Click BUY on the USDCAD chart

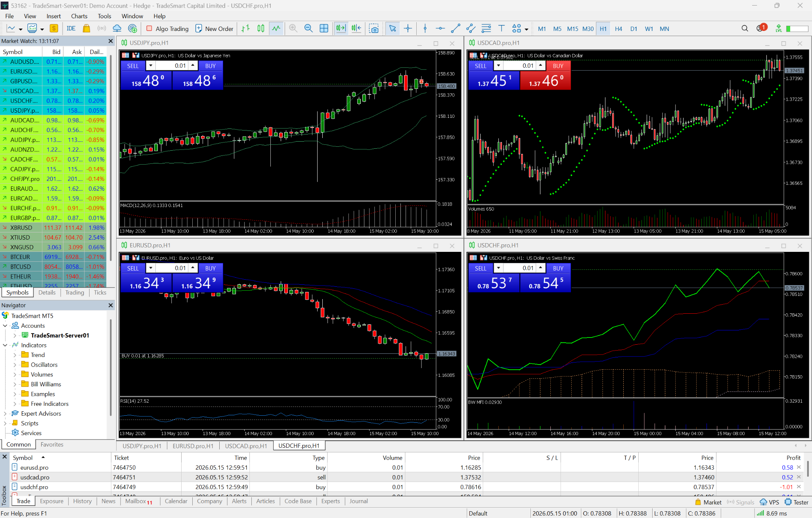click(558, 66)
